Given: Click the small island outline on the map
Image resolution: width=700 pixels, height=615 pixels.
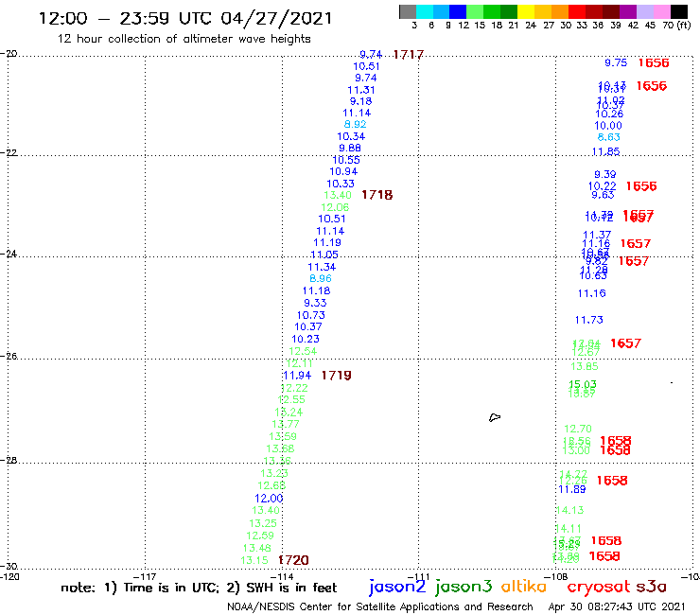Looking at the screenshot, I should coord(495,417).
